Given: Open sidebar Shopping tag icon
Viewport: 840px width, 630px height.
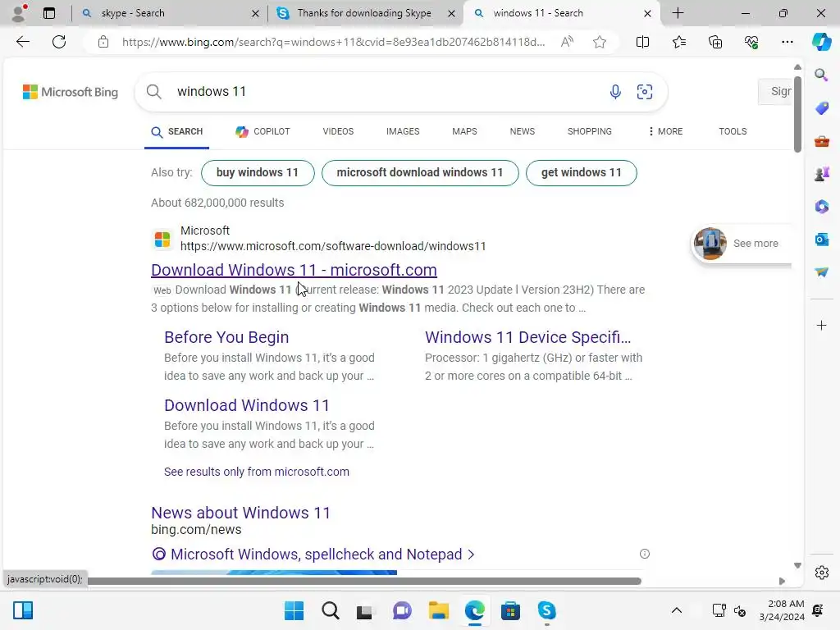Looking at the screenshot, I should coord(821,108).
